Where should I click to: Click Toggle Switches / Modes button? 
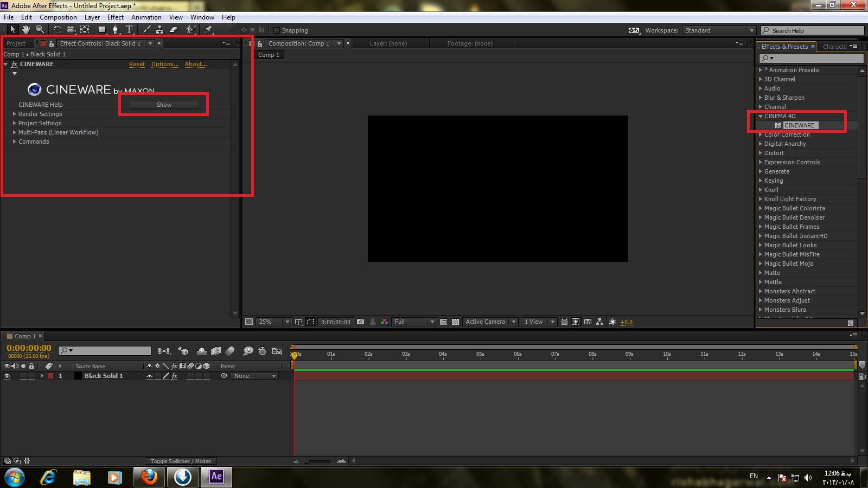pos(181,461)
